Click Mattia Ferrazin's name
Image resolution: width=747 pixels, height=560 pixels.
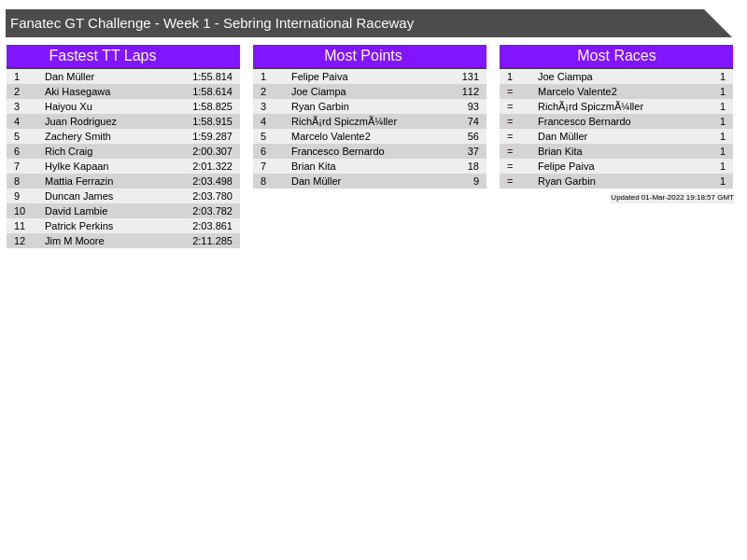[78, 181]
